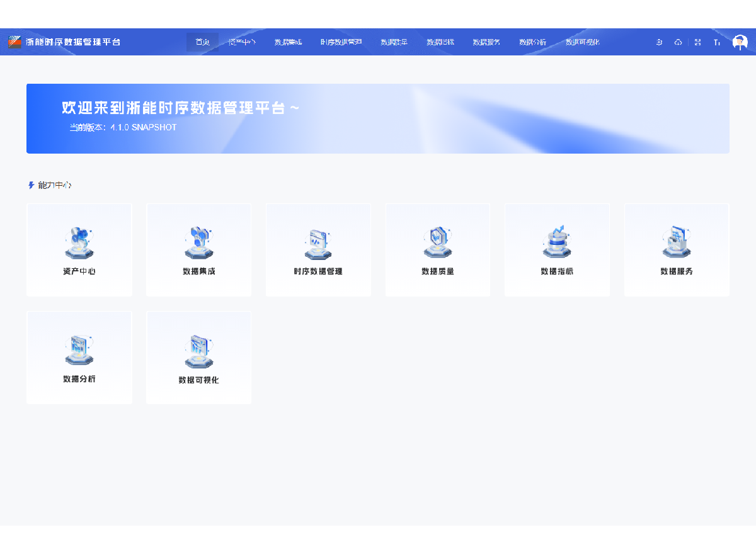Open the 时序数据管理 capability card
Image resolution: width=756 pixels, height=554 pixels.
(x=318, y=250)
